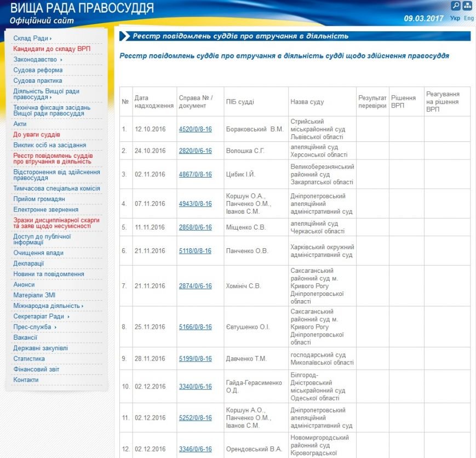Select judge name Міщенко С.В.

click(245, 227)
